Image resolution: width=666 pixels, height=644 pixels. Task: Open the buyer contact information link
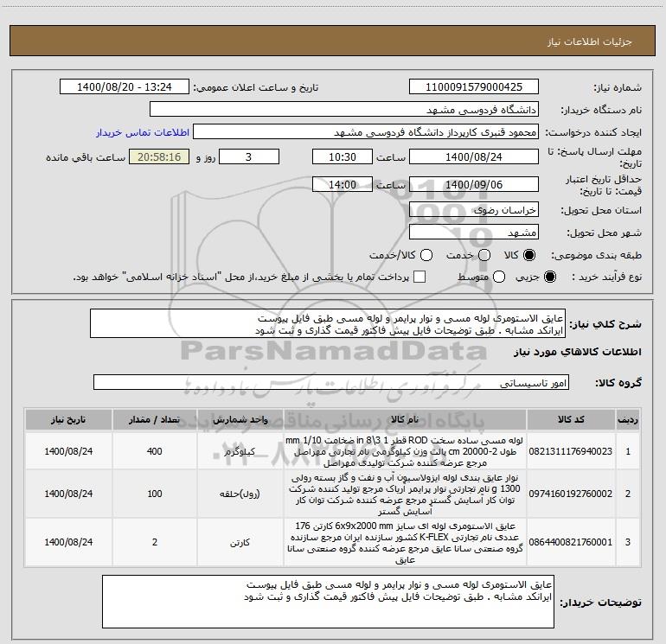tap(143, 132)
